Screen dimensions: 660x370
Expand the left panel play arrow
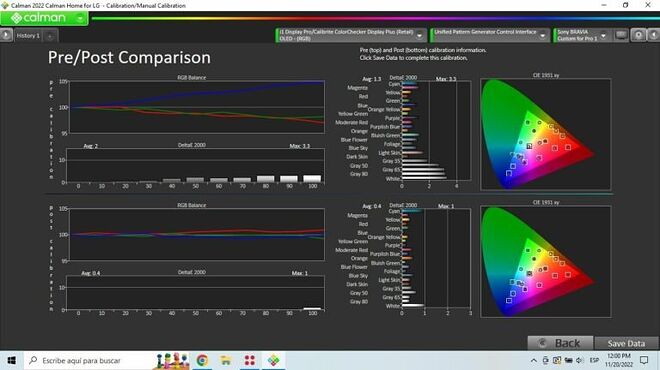click(x=6, y=35)
